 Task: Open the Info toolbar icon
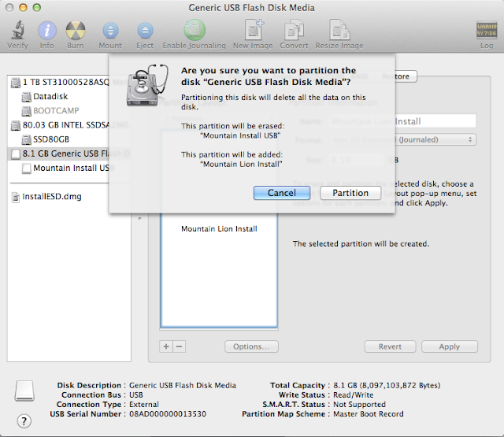click(x=47, y=31)
